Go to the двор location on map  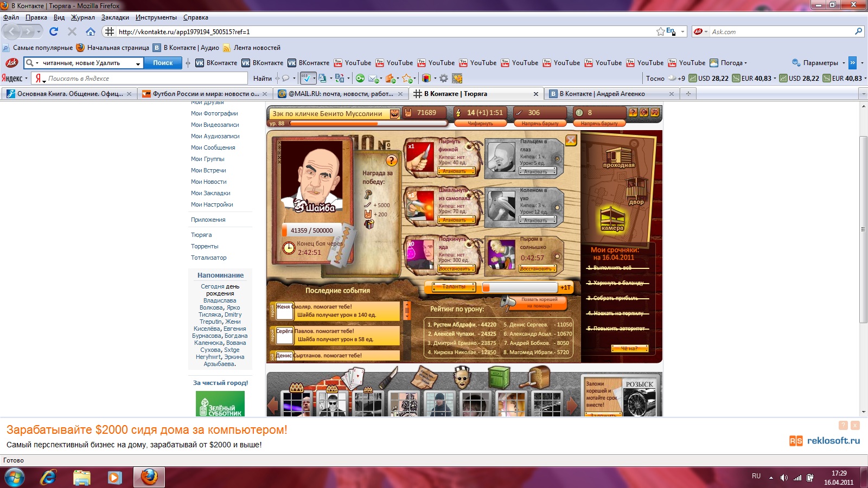click(x=636, y=191)
